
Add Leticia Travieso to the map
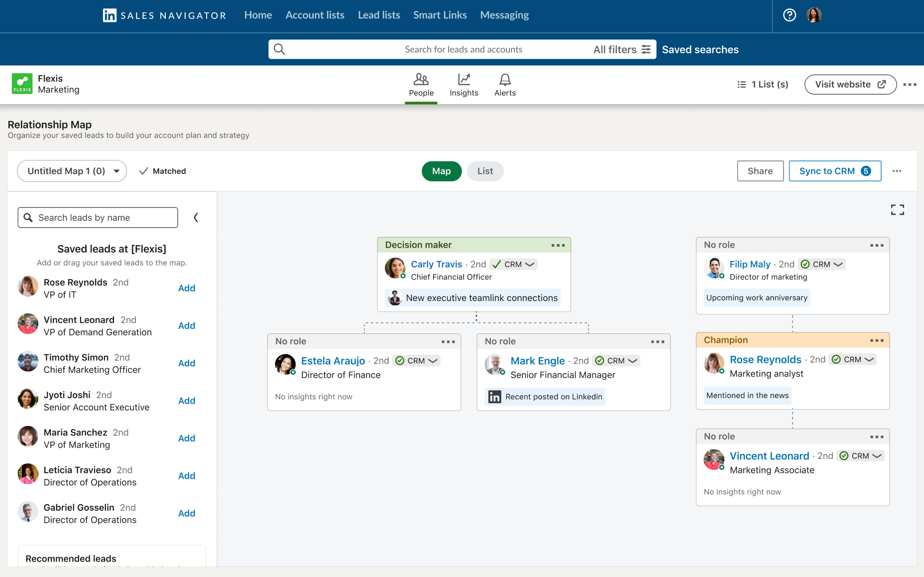(187, 476)
